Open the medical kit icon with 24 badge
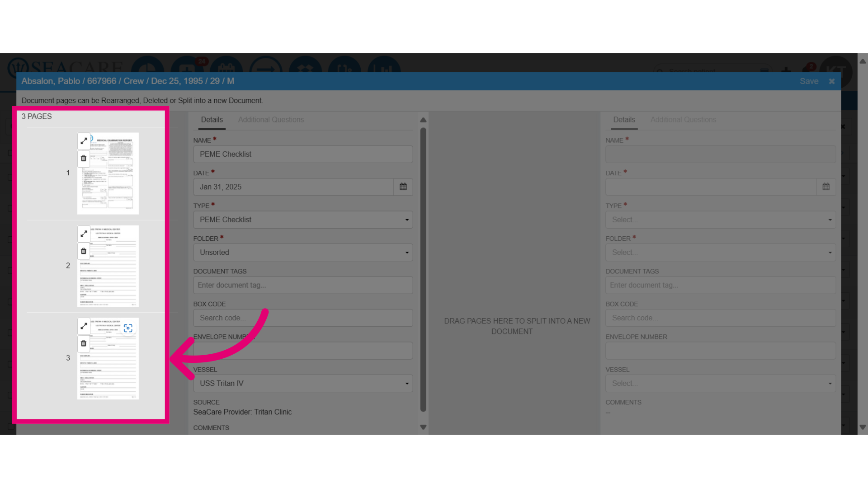The image size is (868, 488). coord(187,64)
